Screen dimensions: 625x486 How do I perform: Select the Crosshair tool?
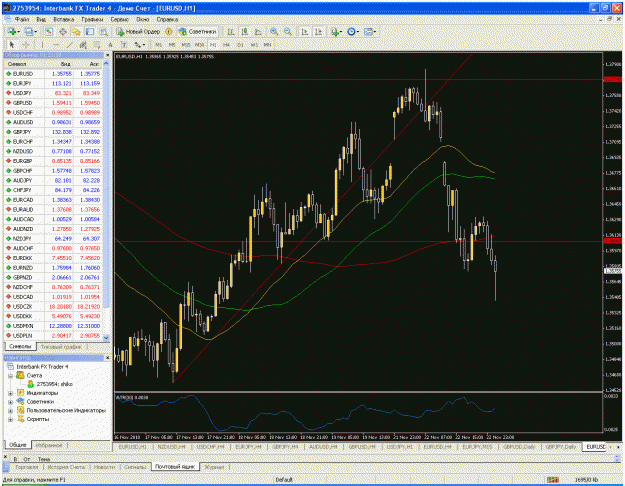point(26,45)
